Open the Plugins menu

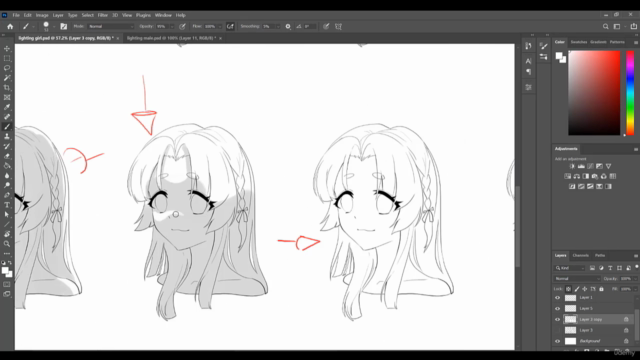pyautogui.click(x=143, y=15)
